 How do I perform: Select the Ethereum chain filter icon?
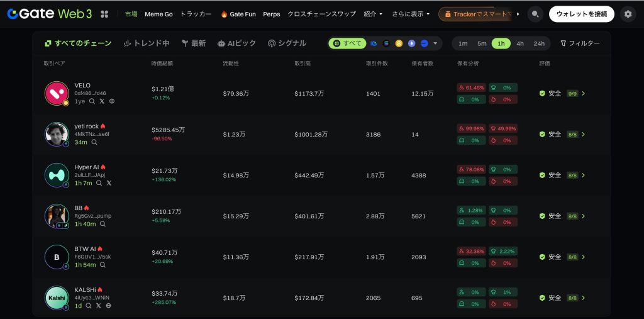[x=412, y=43]
